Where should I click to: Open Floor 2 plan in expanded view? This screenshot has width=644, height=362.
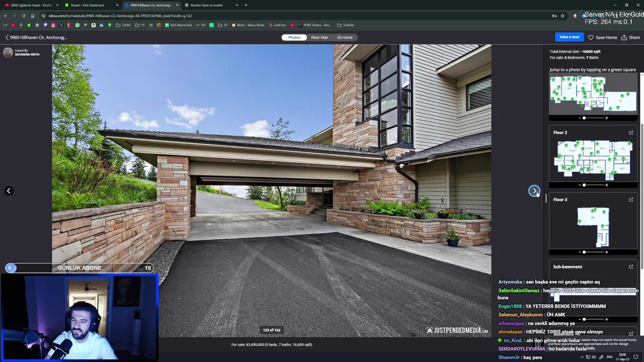pyautogui.click(x=631, y=133)
